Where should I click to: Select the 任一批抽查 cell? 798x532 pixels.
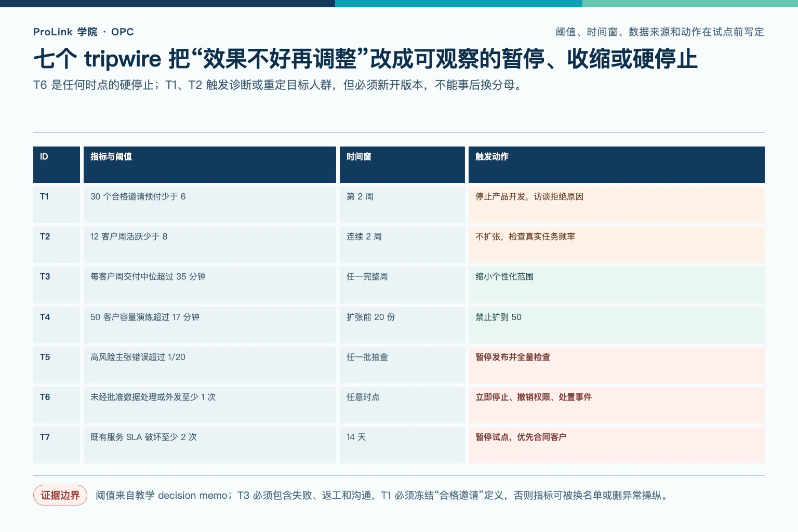(x=402, y=365)
